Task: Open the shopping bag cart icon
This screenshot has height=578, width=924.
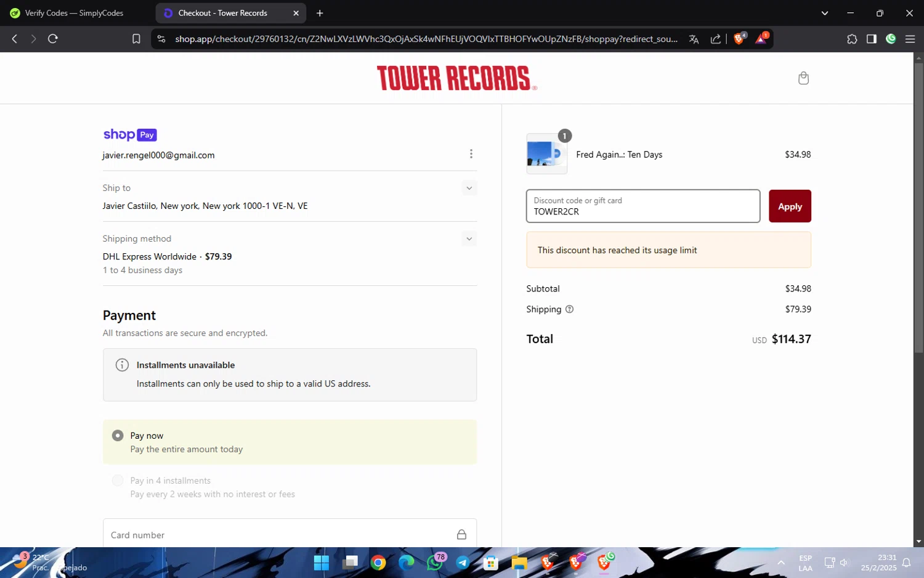Action: (803, 78)
